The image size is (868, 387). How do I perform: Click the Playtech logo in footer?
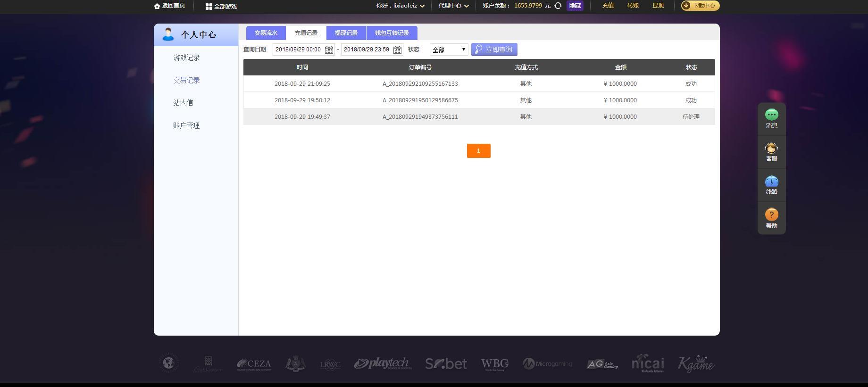[383, 363]
